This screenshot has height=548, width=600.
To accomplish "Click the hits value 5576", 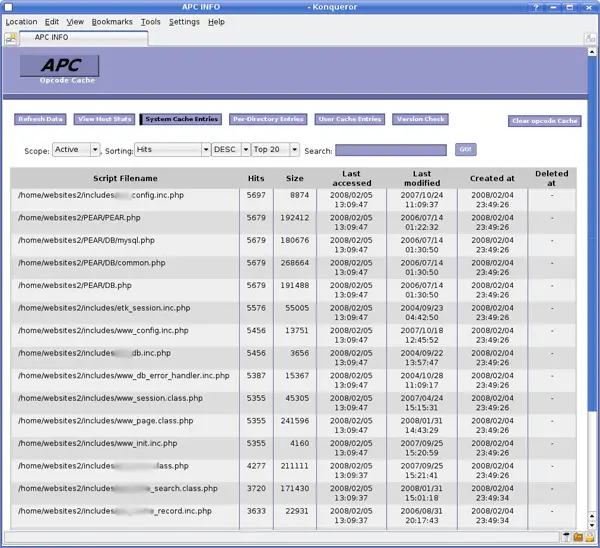I will [256, 308].
